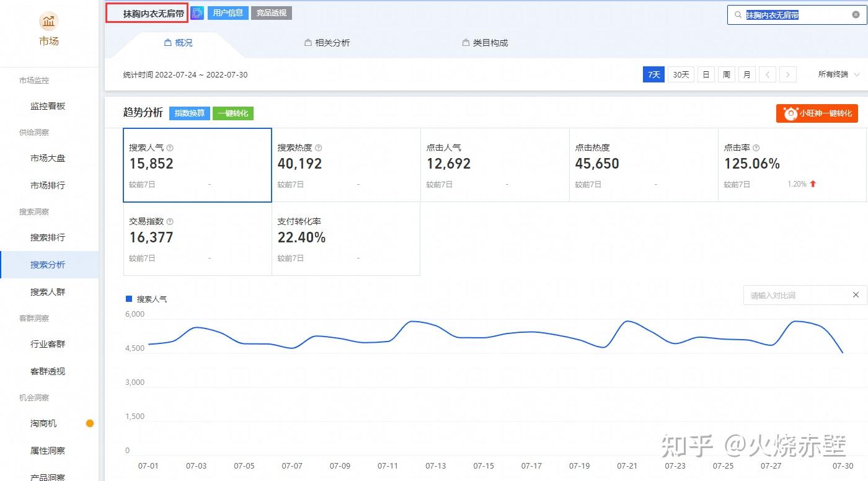Image resolution: width=868 pixels, height=481 pixels.
Task: Select the 30天 time range
Action: click(x=681, y=74)
